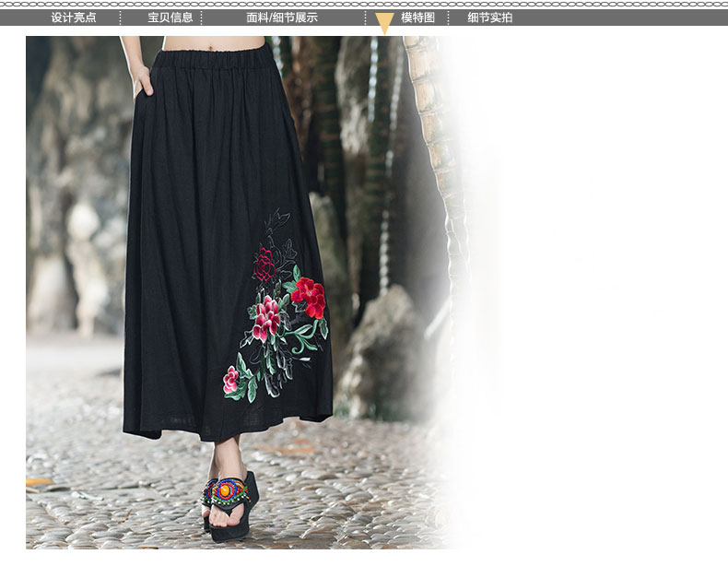Click the hand tucked in the skirt pocket
The image size is (728, 566).
pyautogui.click(x=142, y=83)
